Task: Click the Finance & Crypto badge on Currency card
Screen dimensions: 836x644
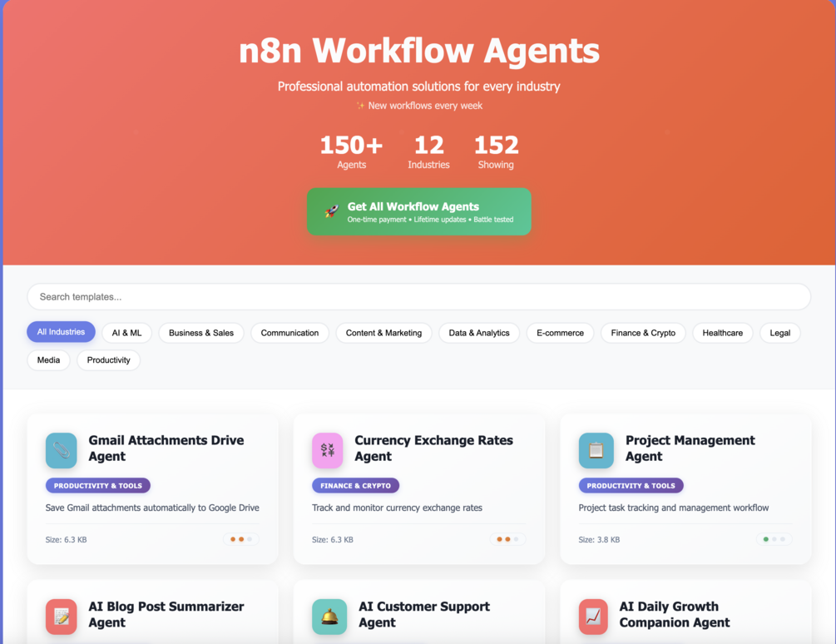Action: (x=356, y=486)
